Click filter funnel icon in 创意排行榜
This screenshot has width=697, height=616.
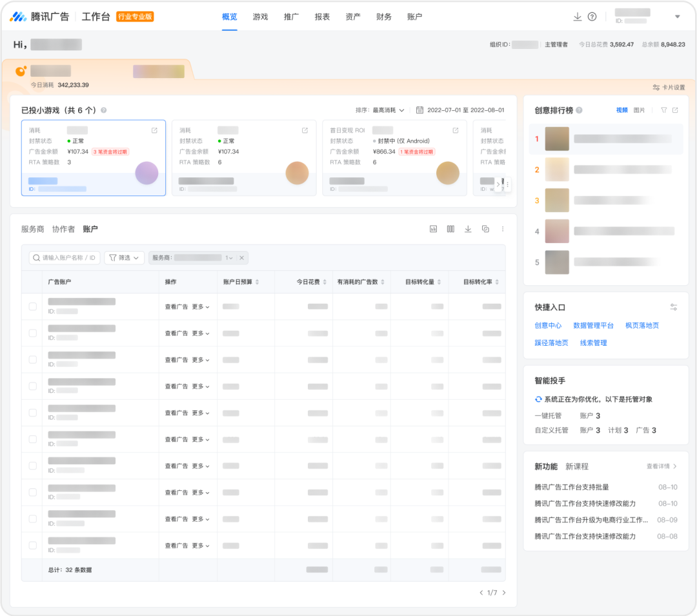[x=663, y=110]
